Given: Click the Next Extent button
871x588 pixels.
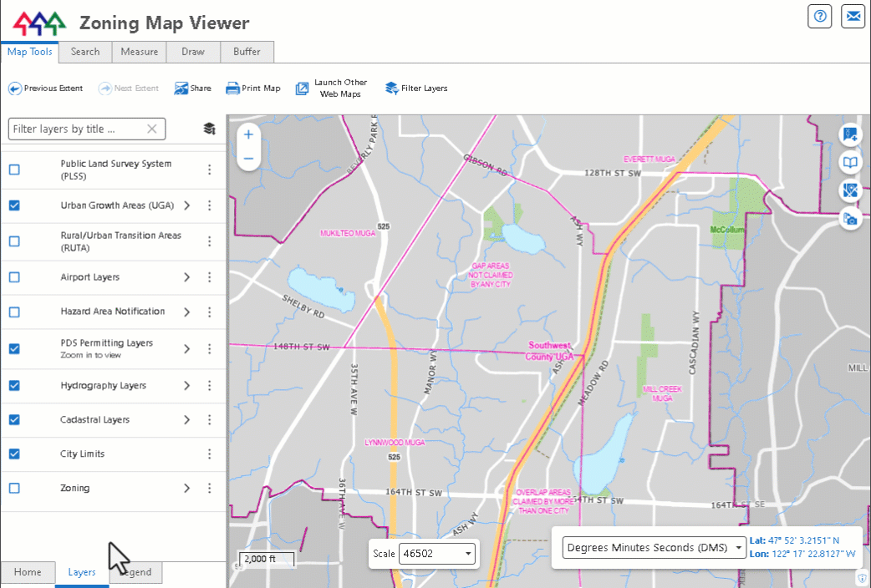Looking at the screenshot, I should point(129,89).
